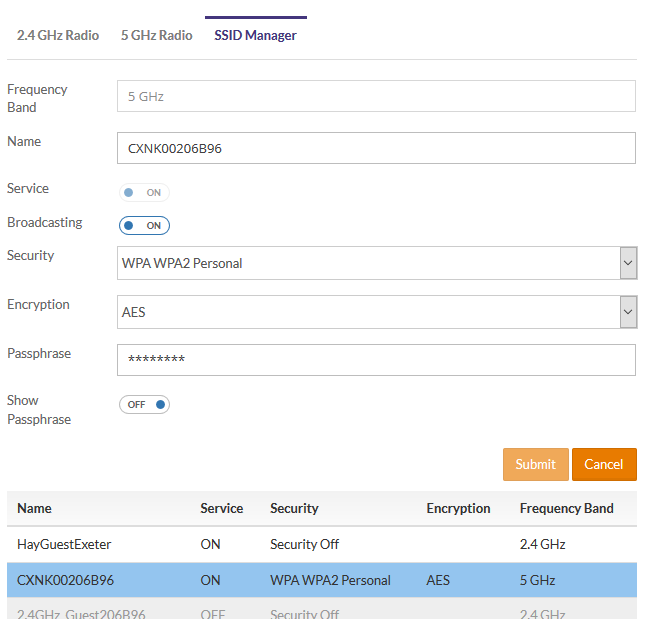The width and height of the screenshot is (653, 619).
Task: Open the Security dropdown
Action: point(376,264)
